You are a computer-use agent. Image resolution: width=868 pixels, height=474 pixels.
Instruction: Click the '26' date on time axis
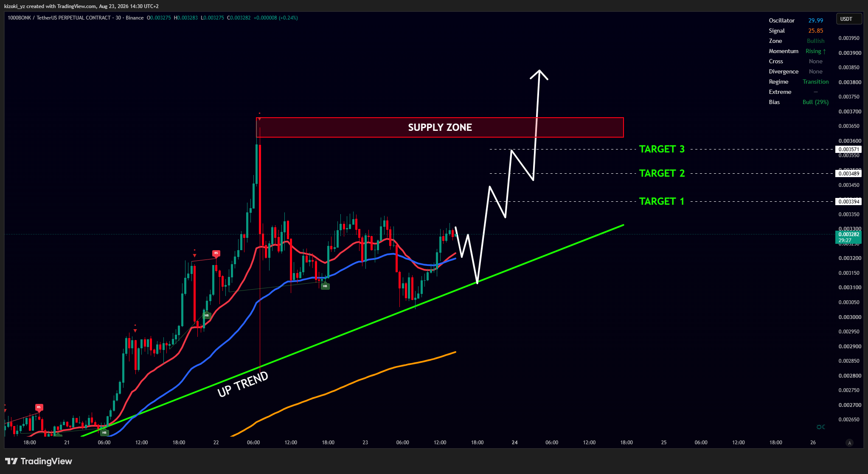click(x=813, y=443)
